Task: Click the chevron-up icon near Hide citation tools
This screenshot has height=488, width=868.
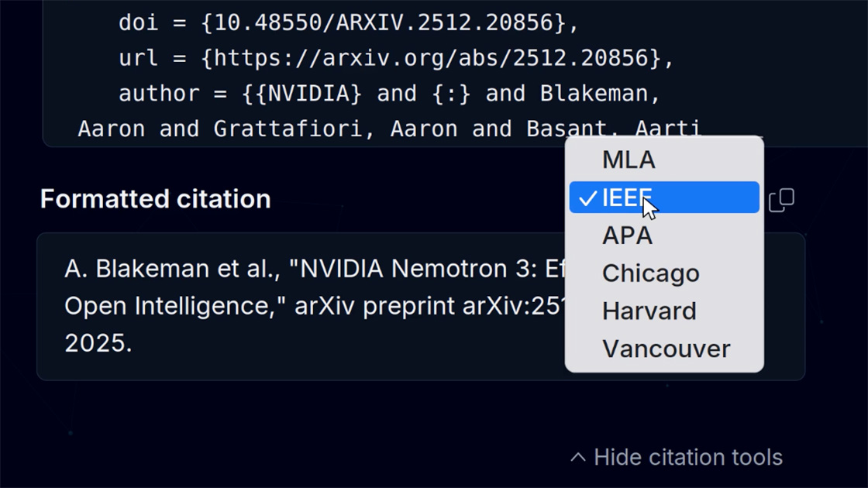Action: [x=578, y=458]
